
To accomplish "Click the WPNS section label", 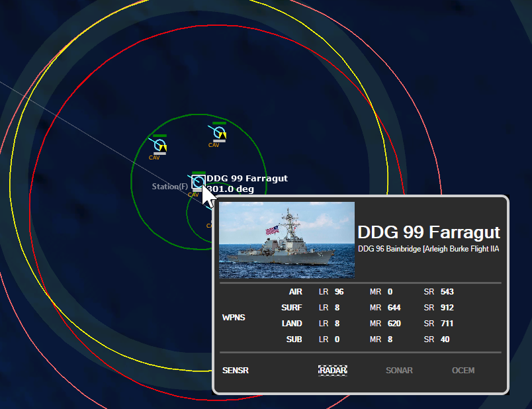I will (x=234, y=318).
